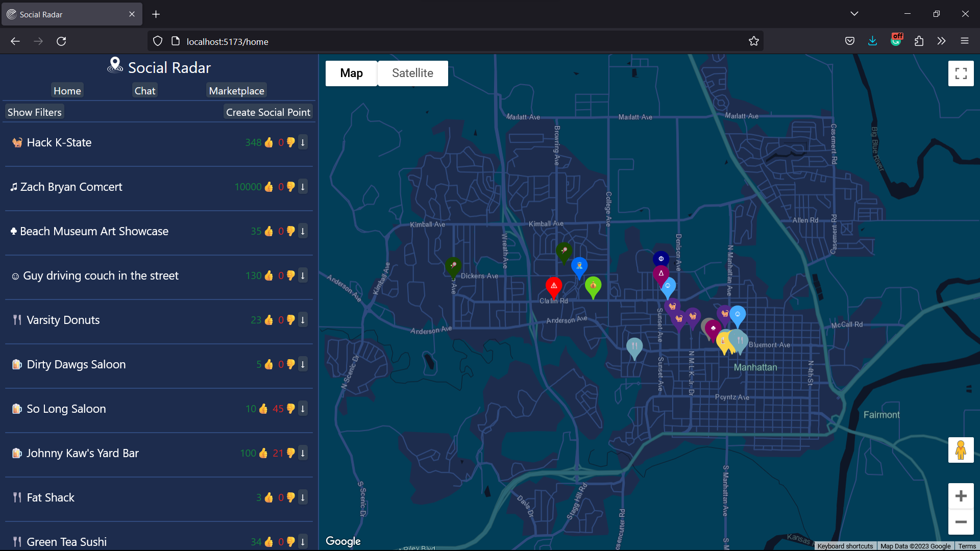980x551 pixels.
Task: Open the Chat tab
Action: [x=144, y=91]
